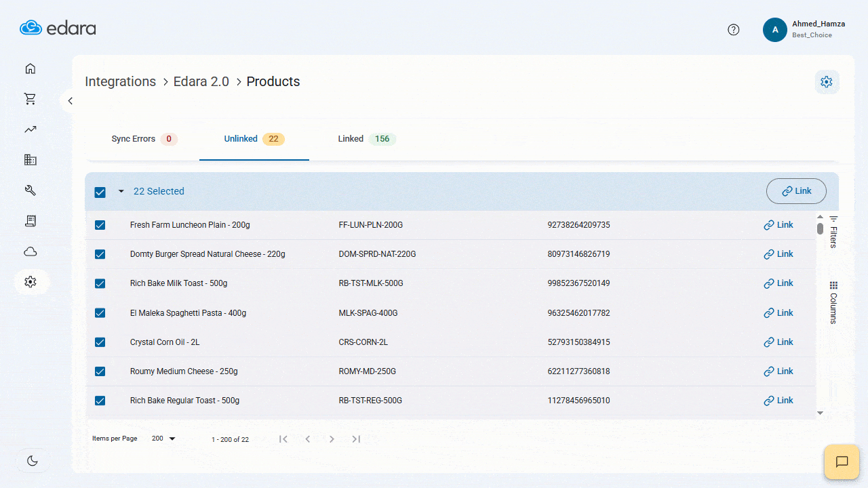Uncheck Domty Burger Spread row checkbox
This screenshot has width=868, height=488.
[x=100, y=254]
